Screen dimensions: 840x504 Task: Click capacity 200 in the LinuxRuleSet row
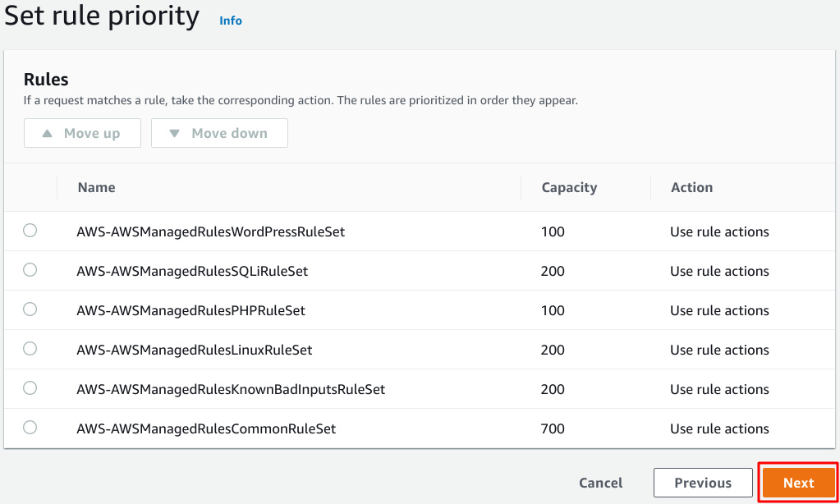pos(553,350)
